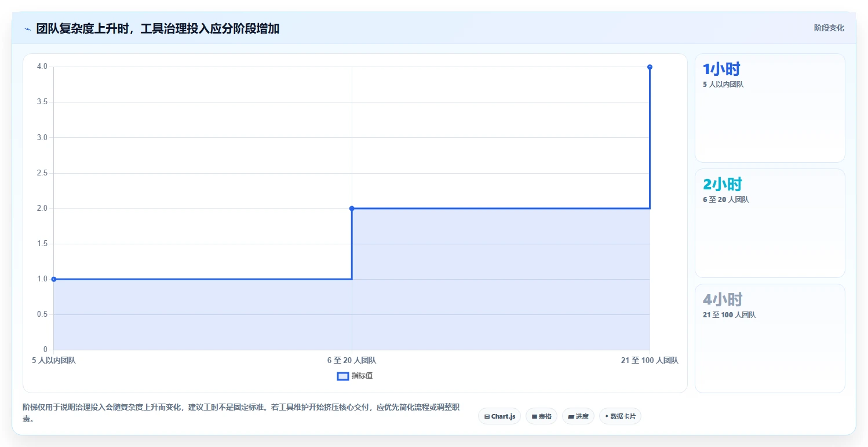Toggle the 指标值 legend swatch
Viewport: 868px width, 447px height.
pos(343,376)
